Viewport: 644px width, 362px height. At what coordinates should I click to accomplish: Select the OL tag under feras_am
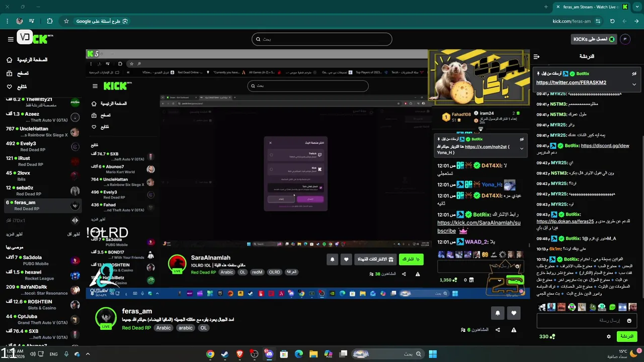(203, 328)
